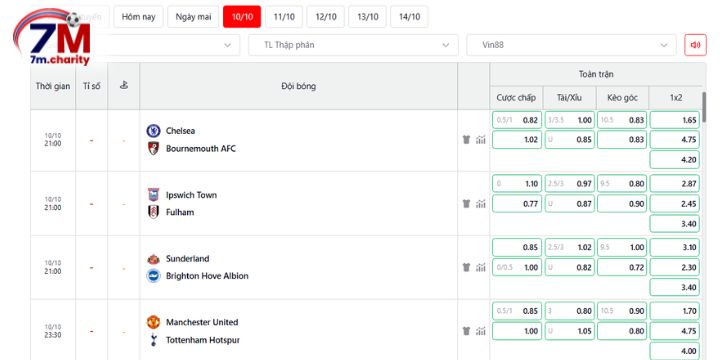Bet Tottenham 1x2 win at 4.75
Viewport: 720px width, 360px height.
[675, 331]
